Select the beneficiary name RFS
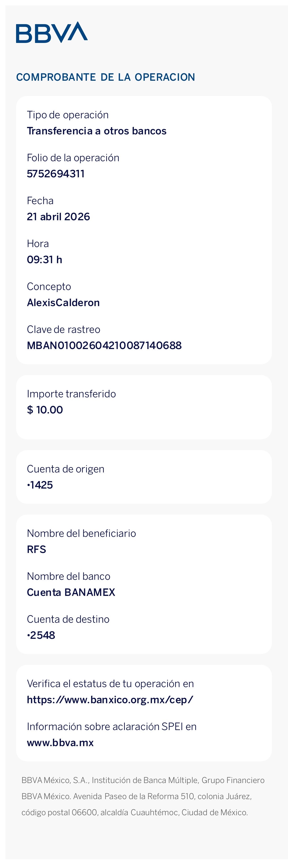288x868 pixels. click(x=36, y=549)
